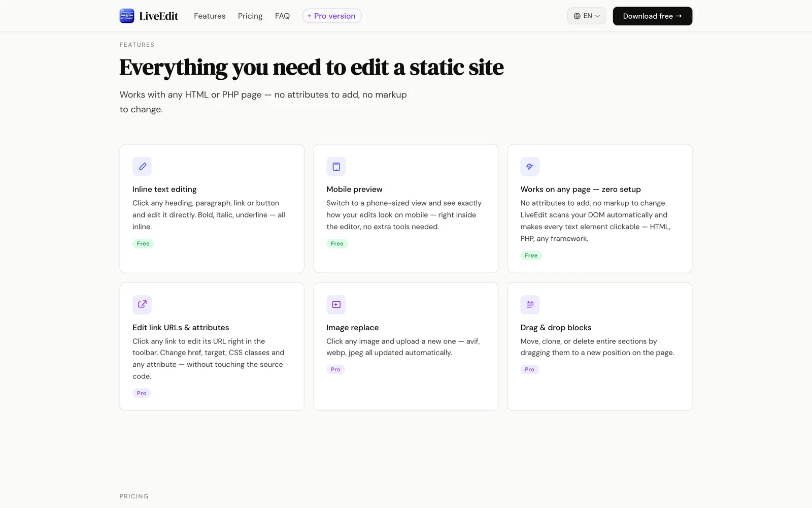Click the "Click any image and upload" paragraph

click(403, 347)
